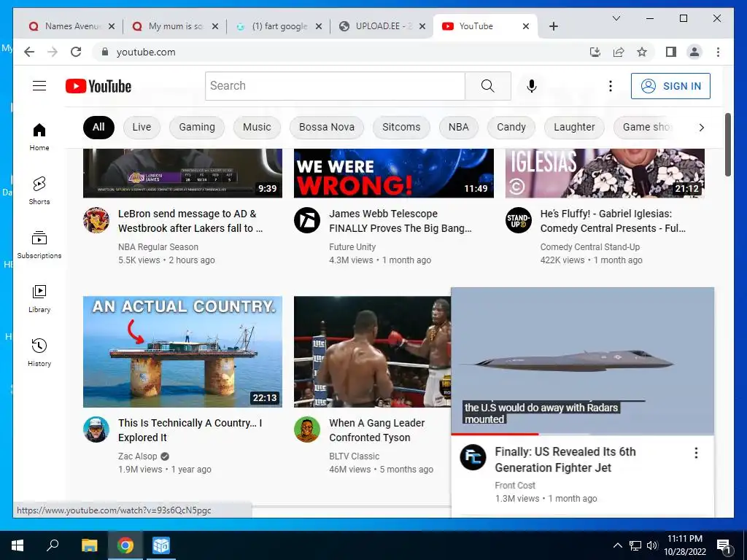Select the Bossa Nova filter chip
This screenshot has width=747, height=560.
327,127
